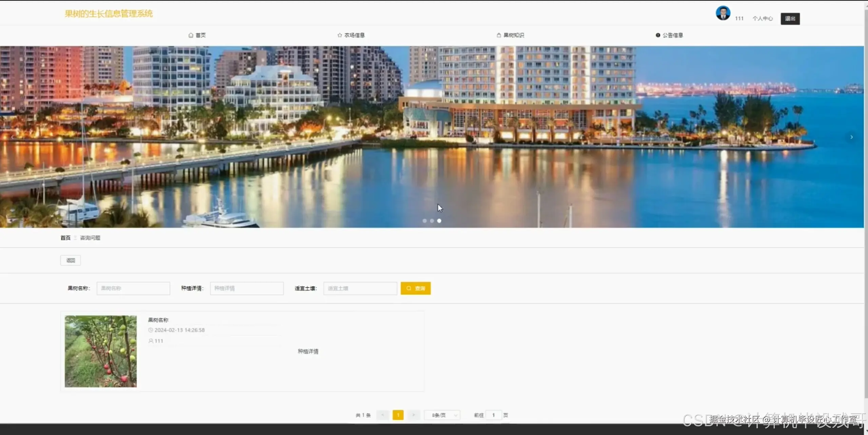Image resolution: width=868 pixels, height=435 pixels.
Task: Open 个人中心 in the header
Action: pos(763,19)
